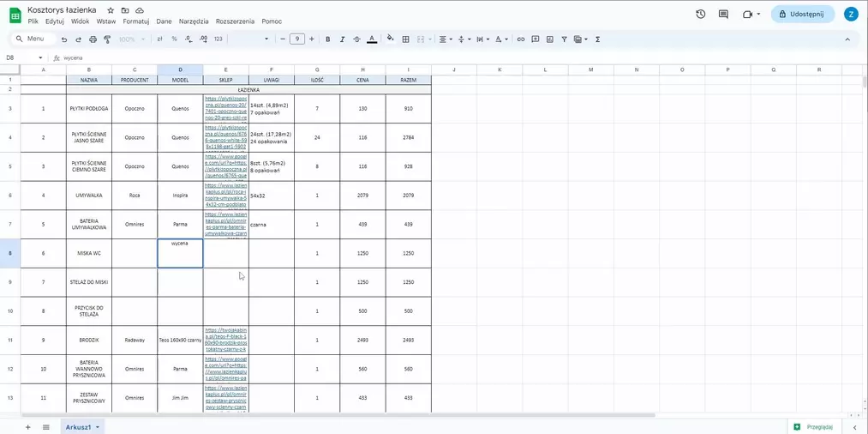Insert a comment from toolbar
This screenshot has height=434, width=868.
click(536, 39)
